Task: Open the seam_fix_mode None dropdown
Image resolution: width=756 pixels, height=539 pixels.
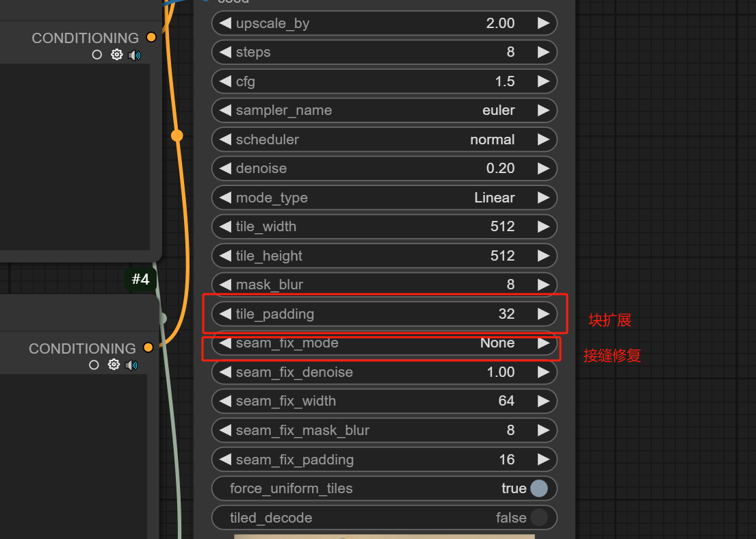Action: [x=383, y=343]
